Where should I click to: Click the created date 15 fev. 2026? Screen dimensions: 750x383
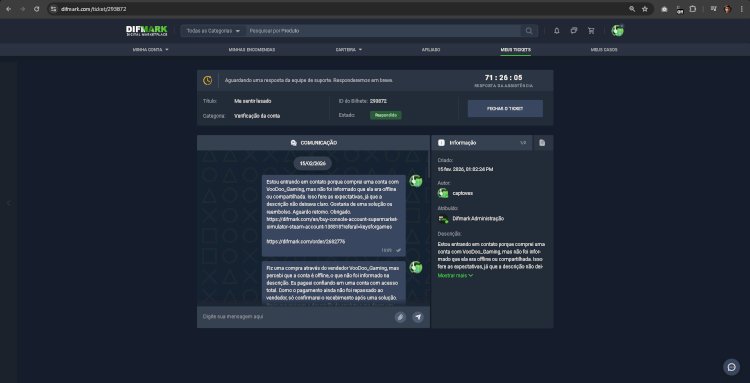tap(465, 169)
